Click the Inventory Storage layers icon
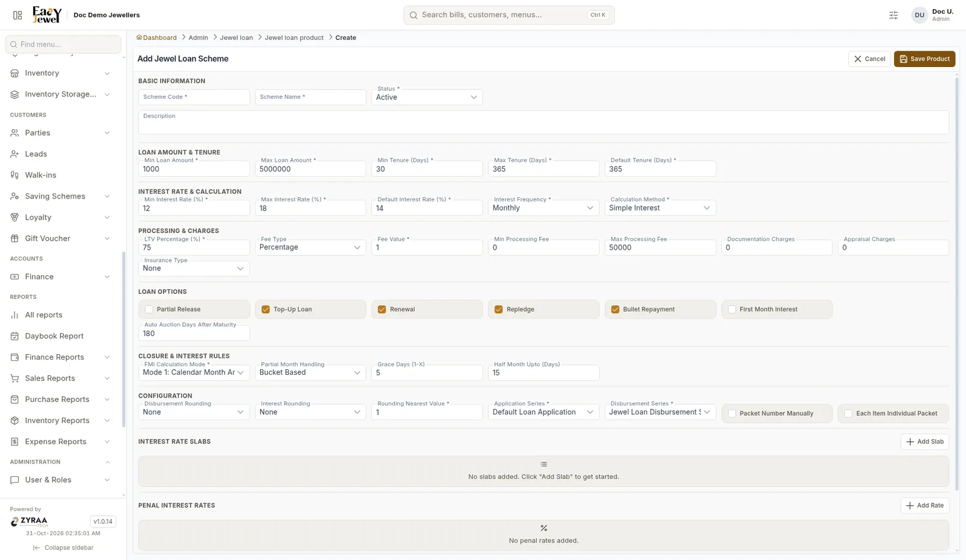 [14, 94]
